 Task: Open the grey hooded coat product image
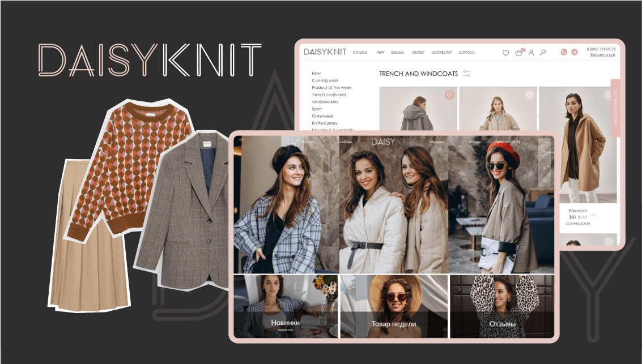[x=418, y=108]
